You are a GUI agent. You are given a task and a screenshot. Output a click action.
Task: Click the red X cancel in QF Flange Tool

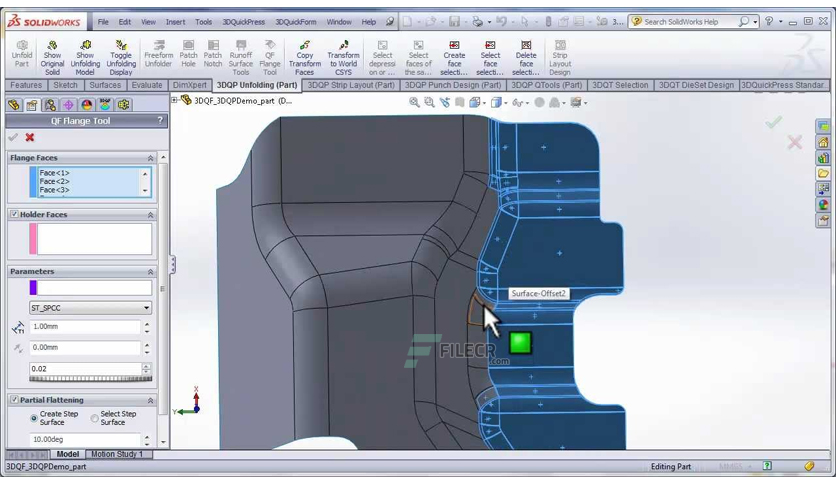tap(30, 138)
